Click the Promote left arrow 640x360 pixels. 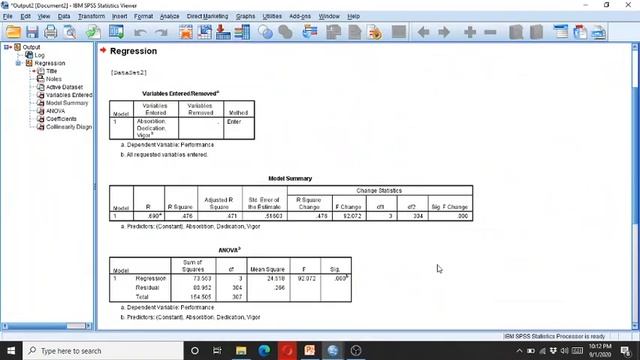[423, 32]
